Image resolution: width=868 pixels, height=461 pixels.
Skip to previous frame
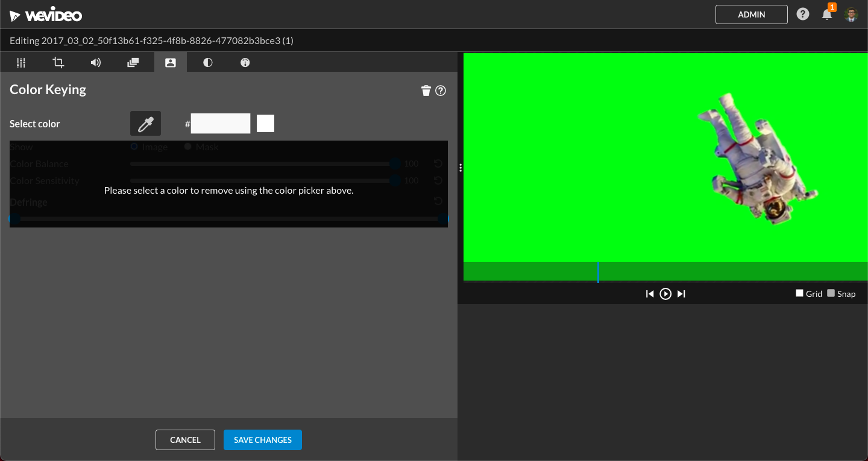point(650,294)
